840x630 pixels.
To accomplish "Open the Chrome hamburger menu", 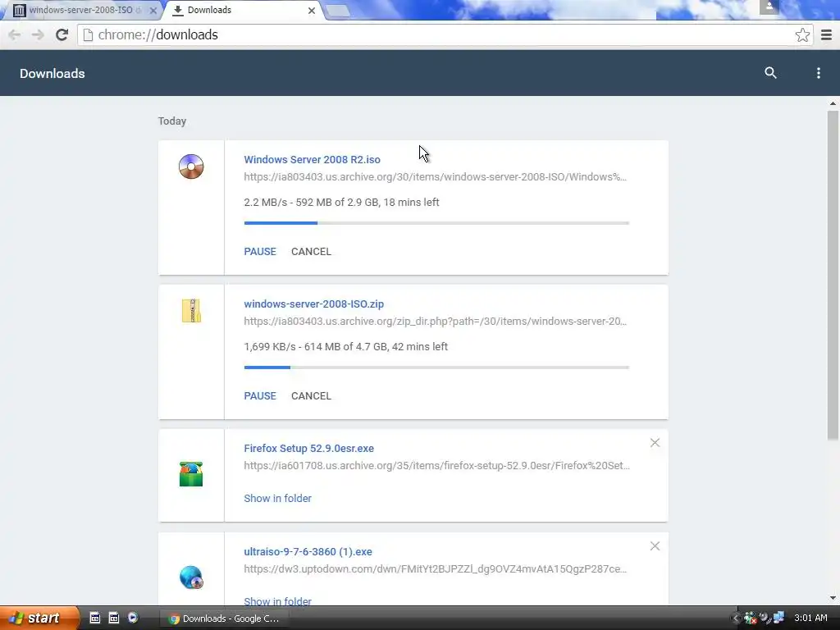I will pos(827,34).
